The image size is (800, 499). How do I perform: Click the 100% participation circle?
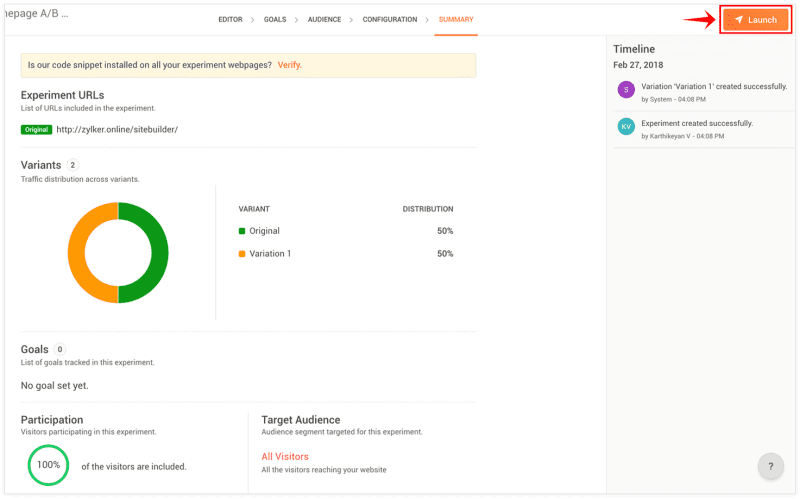(x=48, y=465)
